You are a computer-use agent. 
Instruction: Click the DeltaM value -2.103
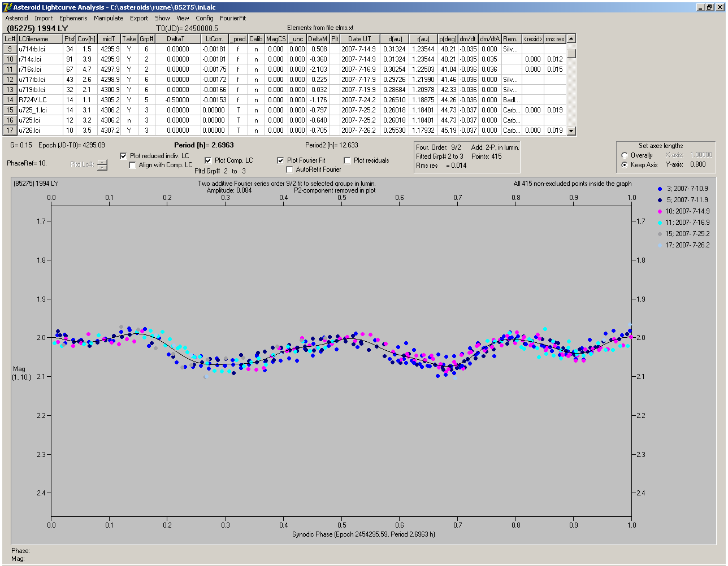pyautogui.click(x=319, y=69)
